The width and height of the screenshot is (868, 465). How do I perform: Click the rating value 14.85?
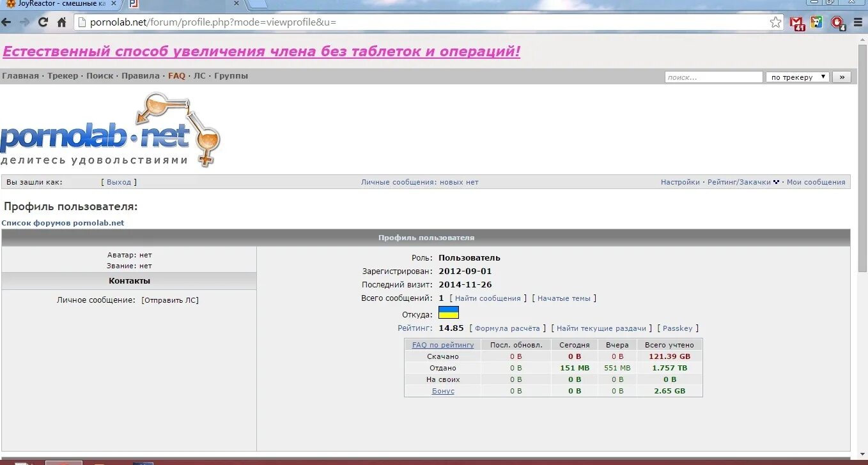pos(451,328)
